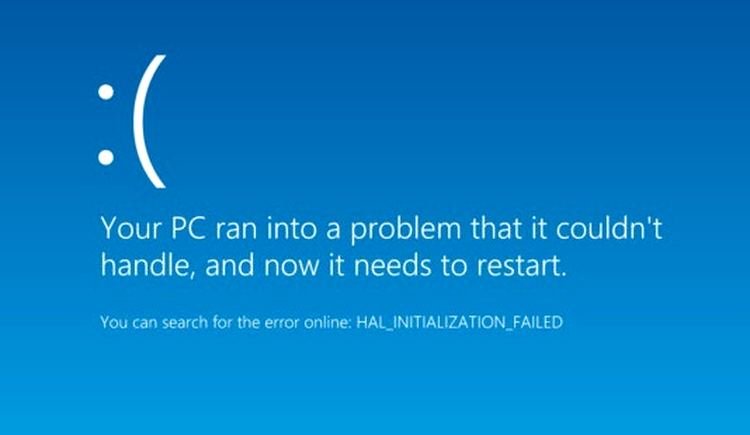
Task: Click the words 'Your PC' in the heading
Action: [154, 228]
